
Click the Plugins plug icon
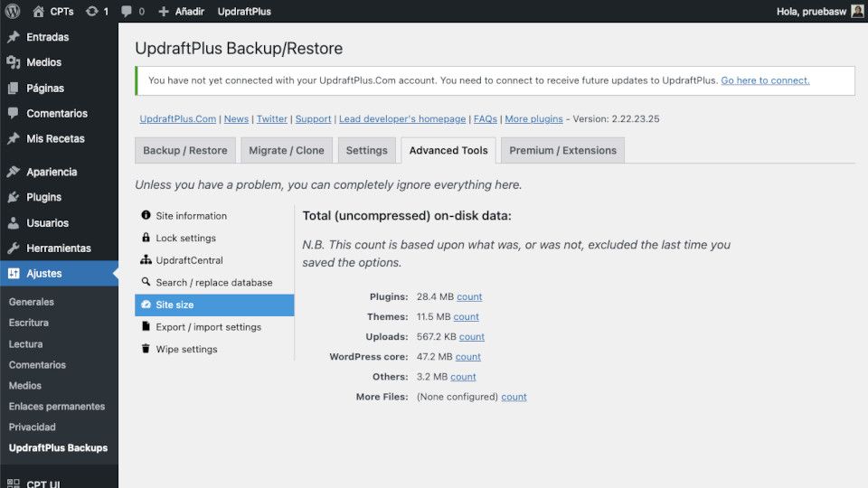point(14,197)
